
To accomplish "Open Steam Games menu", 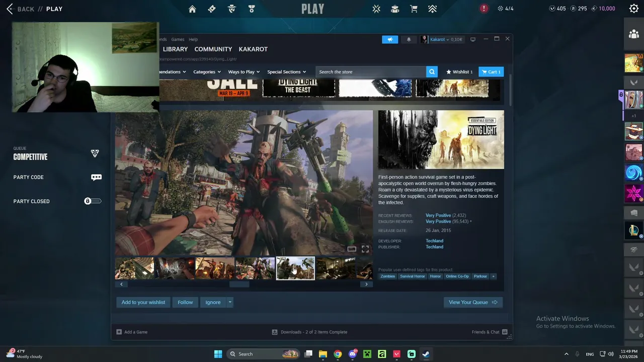I will coord(178,39).
